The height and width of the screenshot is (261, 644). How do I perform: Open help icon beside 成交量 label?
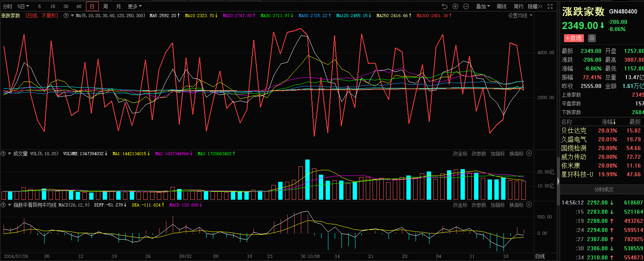(4, 154)
